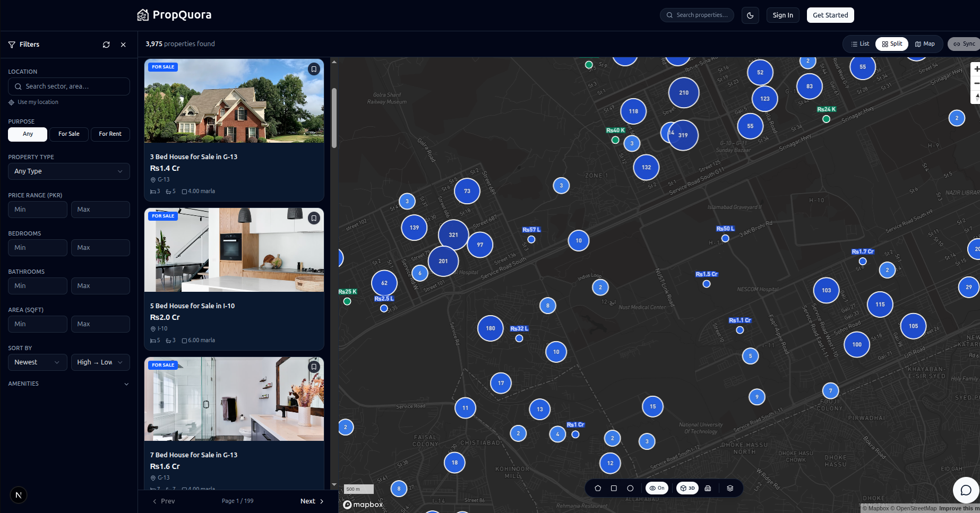
Task: Switch to Split view
Action: [892, 44]
